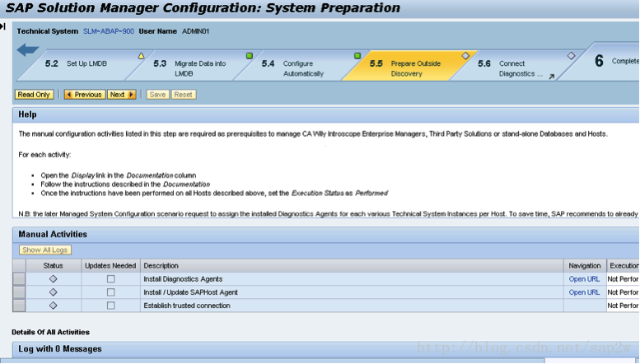Open the SLM~ABAP~900 technical system link
The width and height of the screenshot is (640, 364).
[x=109, y=31]
